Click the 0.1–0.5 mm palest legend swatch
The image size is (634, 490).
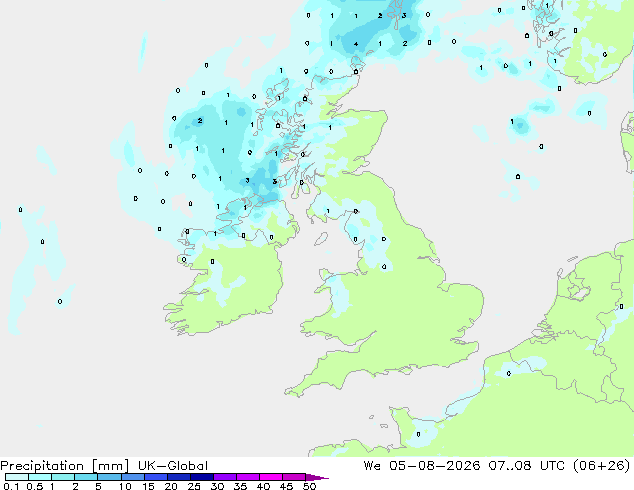pyautogui.click(x=17, y=477)
